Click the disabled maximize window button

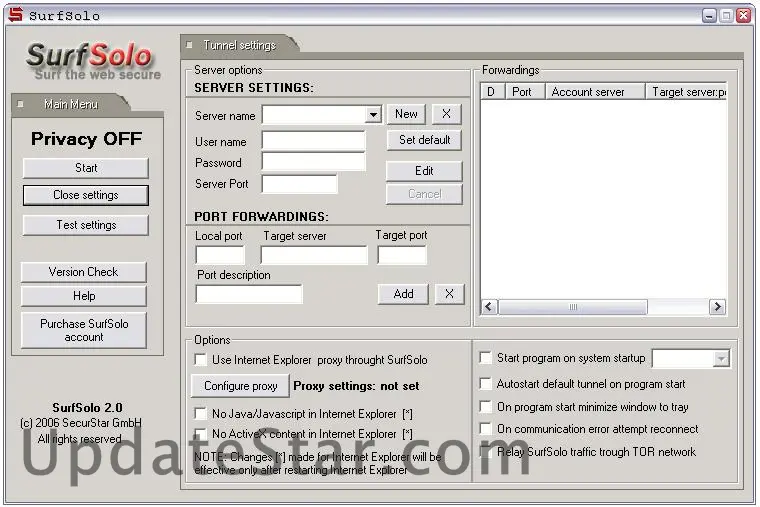[726, 16]
